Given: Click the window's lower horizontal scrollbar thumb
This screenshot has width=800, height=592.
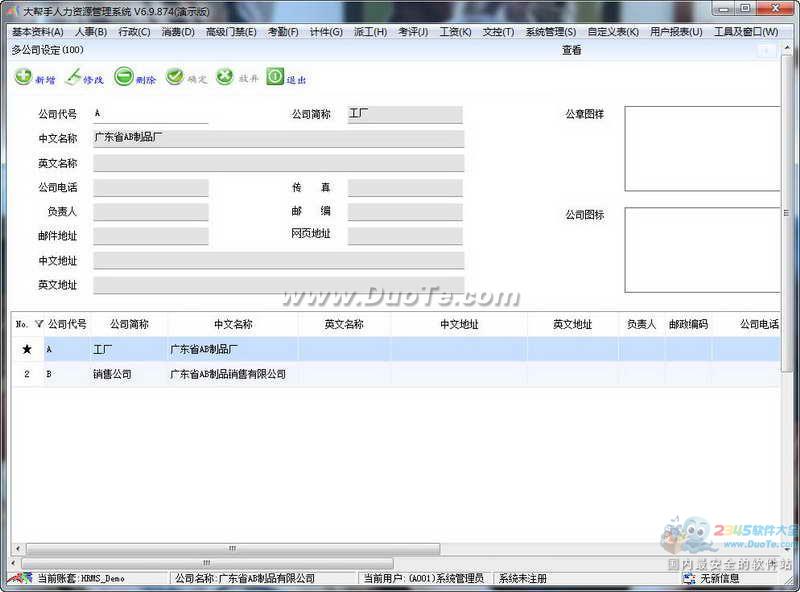Looking at the screenshot, I should (x=207, y=563).
